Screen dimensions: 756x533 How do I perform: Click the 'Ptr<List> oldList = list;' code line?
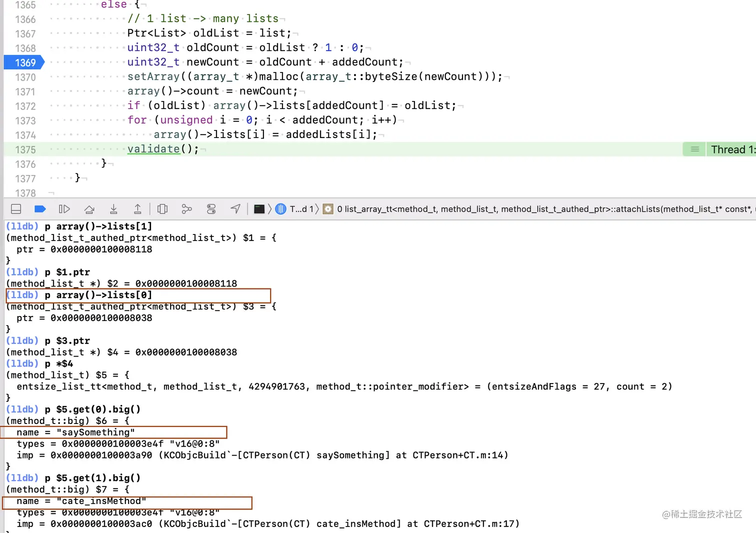point(209,33)
